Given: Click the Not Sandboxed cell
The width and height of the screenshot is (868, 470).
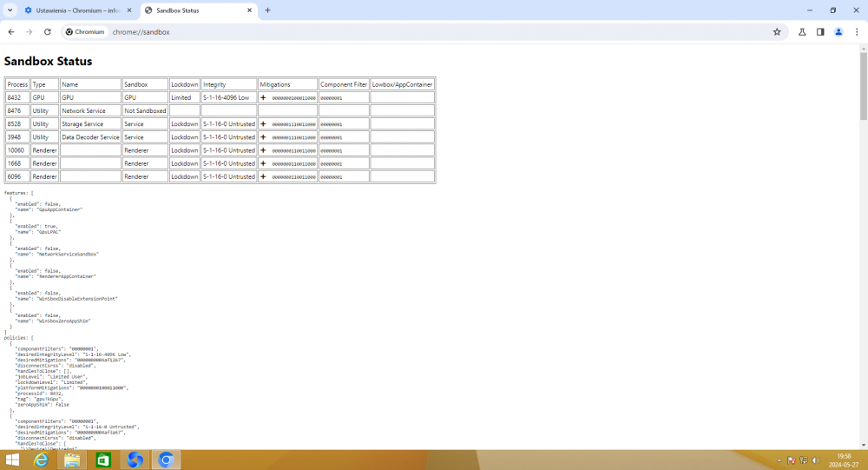Looking at the screenshot, I should pos(145,111).
